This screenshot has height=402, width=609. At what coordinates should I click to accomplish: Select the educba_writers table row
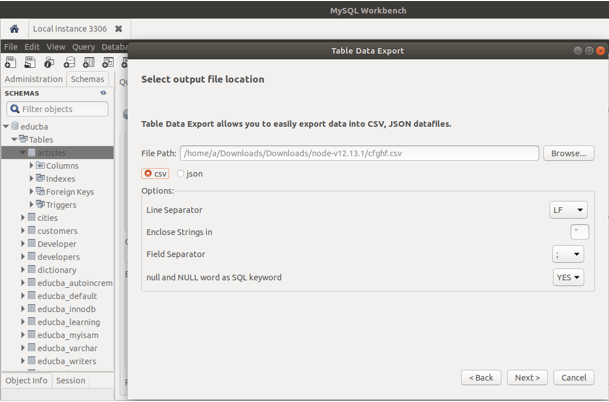tap(57, 361)
